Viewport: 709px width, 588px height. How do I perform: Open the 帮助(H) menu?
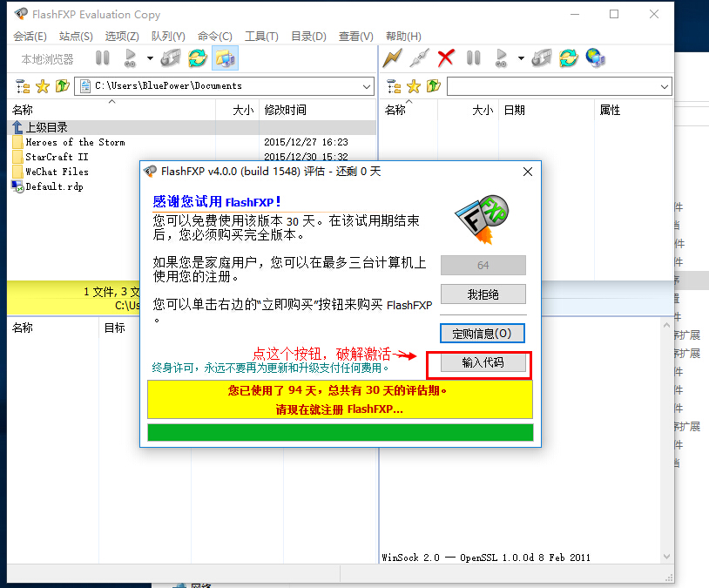pyautogui.click(x=403, y=37)
